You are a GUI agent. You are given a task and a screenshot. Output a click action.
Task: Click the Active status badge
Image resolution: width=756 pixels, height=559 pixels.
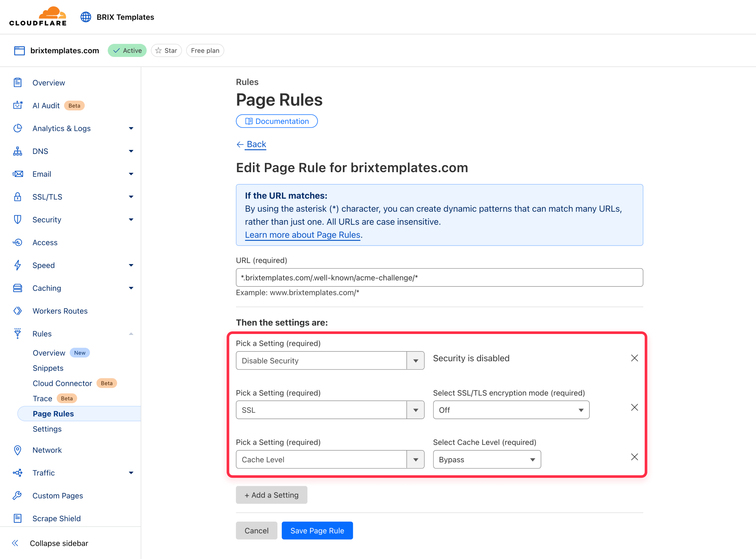(x=127, y=50)
